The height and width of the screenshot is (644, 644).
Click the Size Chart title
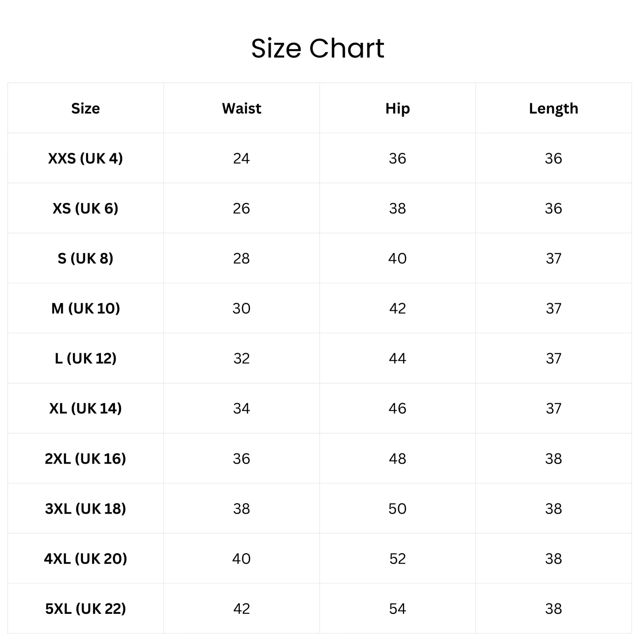pyautogui.click(x=318, y=48)
